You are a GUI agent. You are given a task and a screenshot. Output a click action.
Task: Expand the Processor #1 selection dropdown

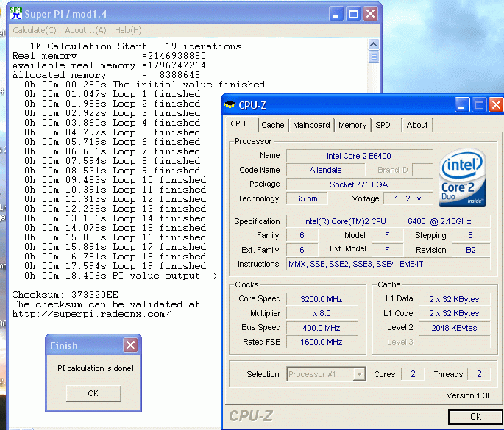[x=359, y=374]
